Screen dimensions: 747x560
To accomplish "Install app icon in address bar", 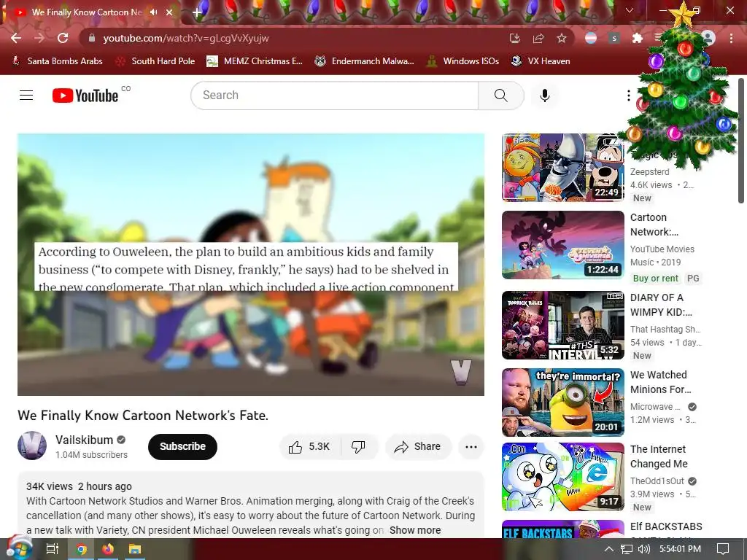I will tap(515, 38).
